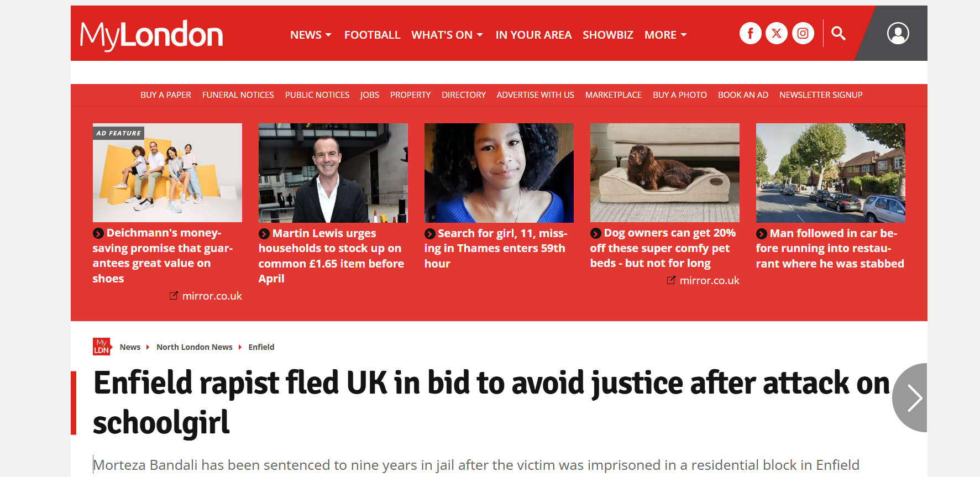Open the user account profile icon
The height and width of the screenshot is (477, 980).
coord(898,33)
